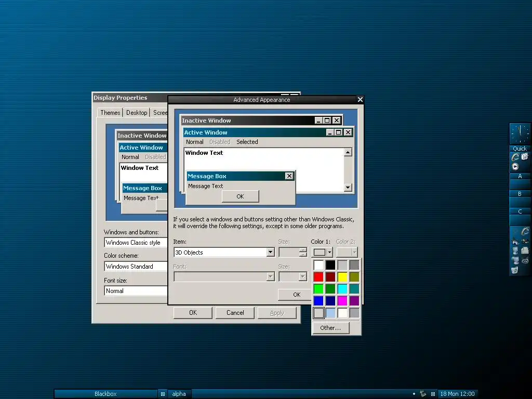Open the Color 1 picker dropdown arrow

coord(329,252)
